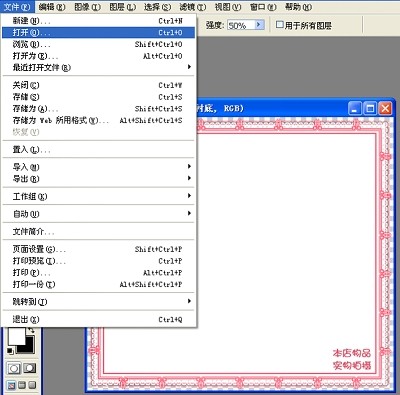
Task: Choose Full Screen Mode icon
Action: pyautogui.click(x=32, y=385)
